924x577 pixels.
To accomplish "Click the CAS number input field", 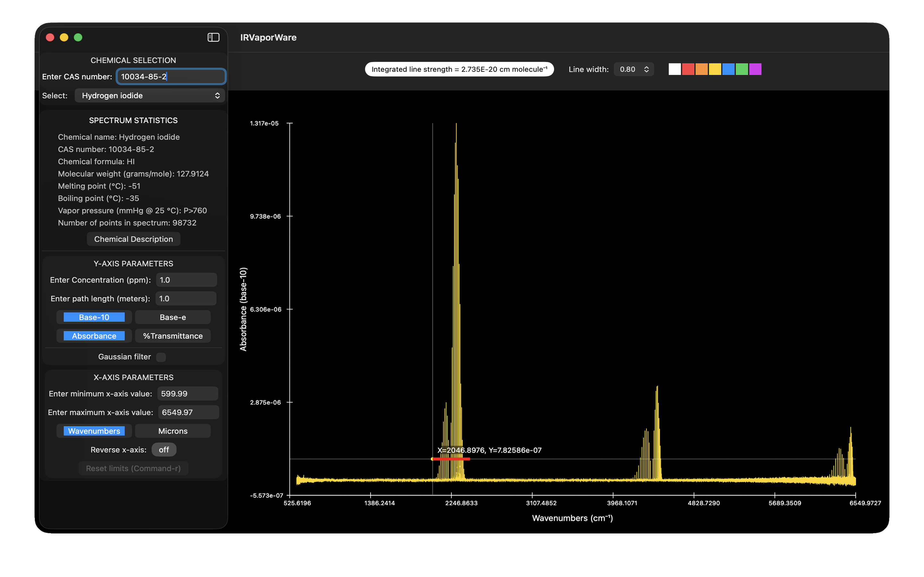I will [171, 76].
